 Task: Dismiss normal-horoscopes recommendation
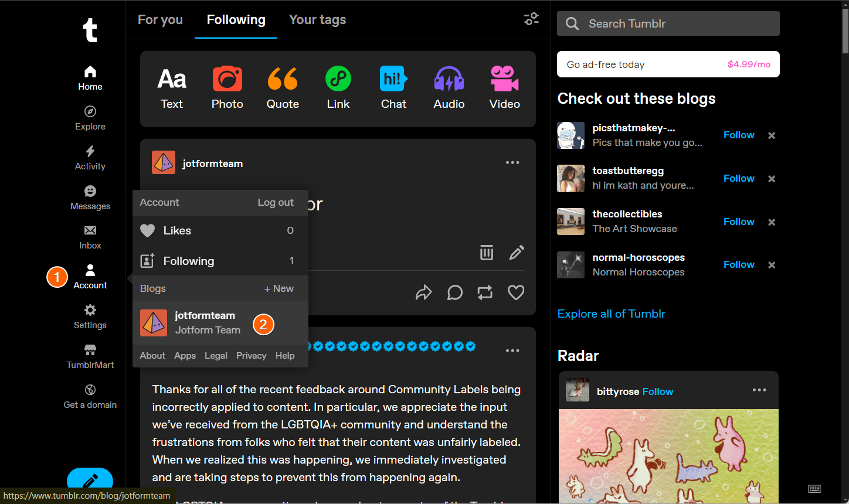click(772, 265)
